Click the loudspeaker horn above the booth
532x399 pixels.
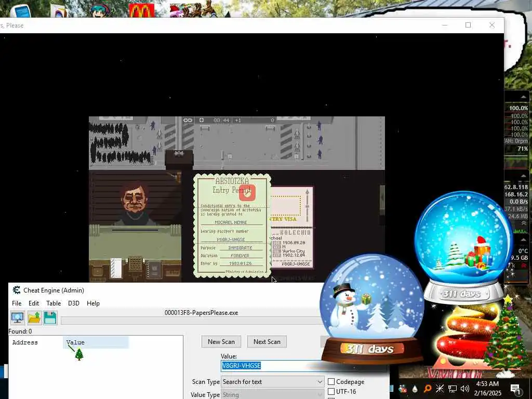tap(177, 177)
